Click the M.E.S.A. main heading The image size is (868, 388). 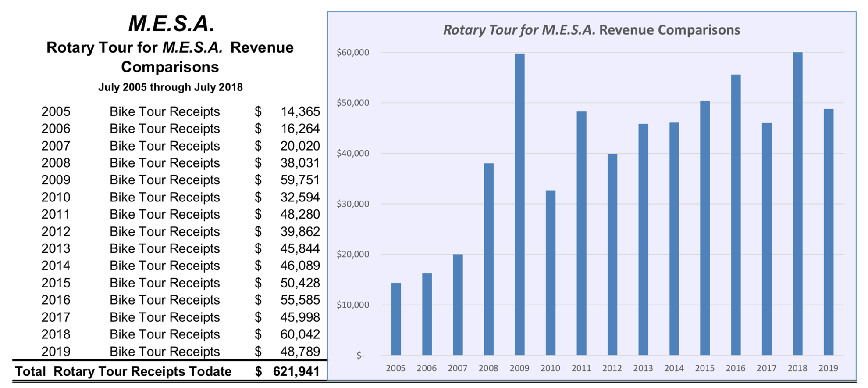click(x=171, y=23)
